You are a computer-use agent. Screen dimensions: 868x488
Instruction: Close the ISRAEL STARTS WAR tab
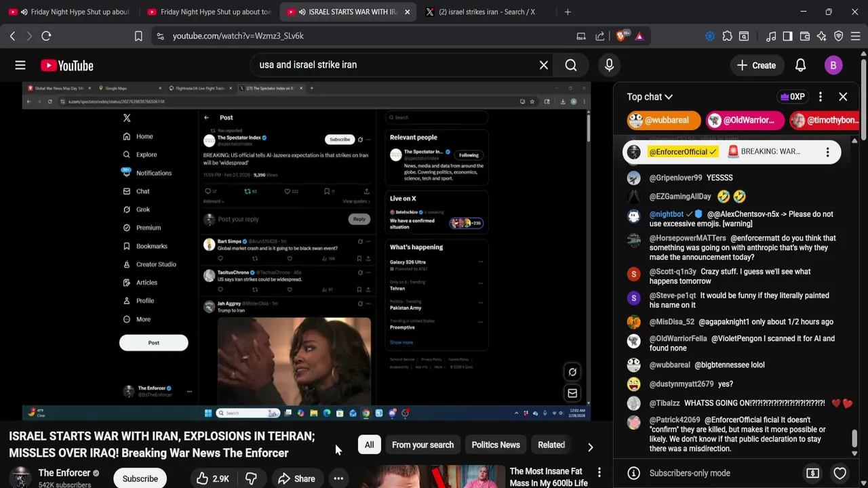click(408, 12)
